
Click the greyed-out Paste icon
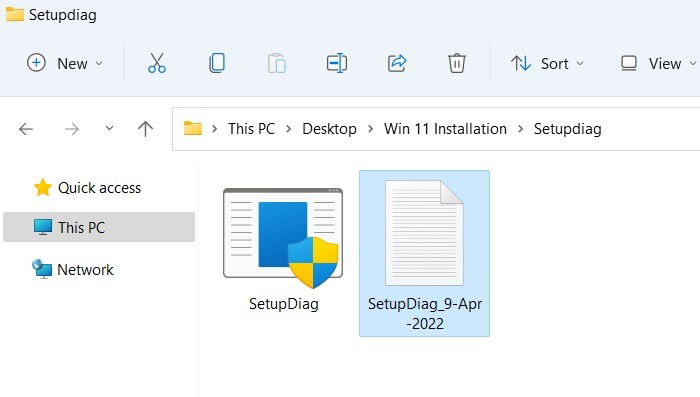(x=277, y=63)
